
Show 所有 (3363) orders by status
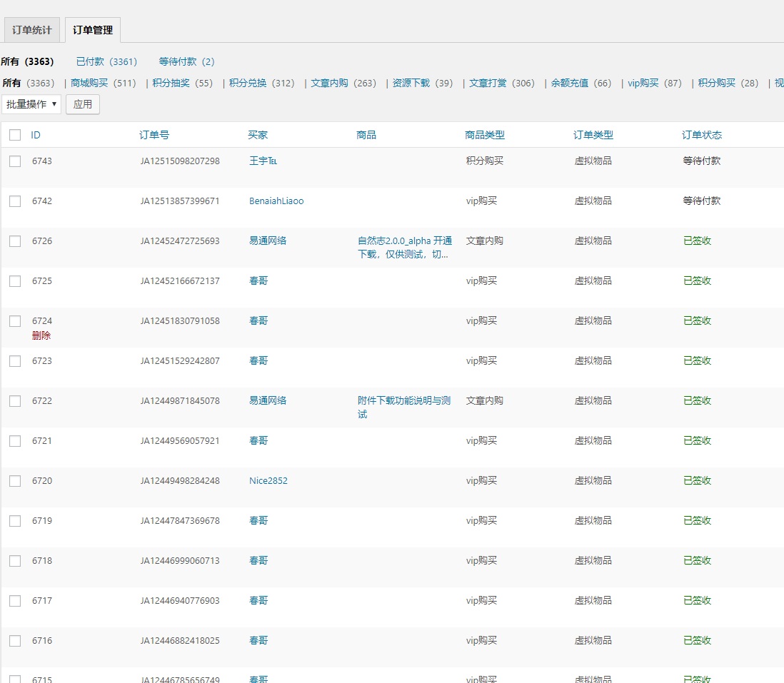coord(27,61)
